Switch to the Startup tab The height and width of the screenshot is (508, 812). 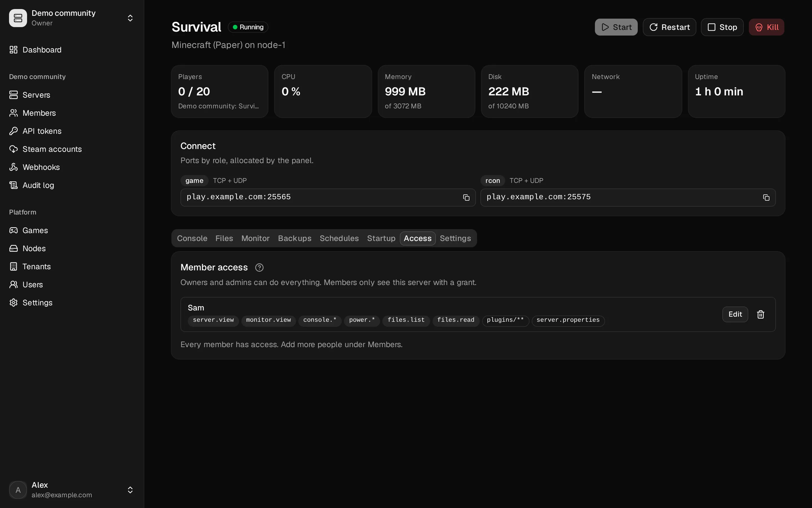[381, 238]
